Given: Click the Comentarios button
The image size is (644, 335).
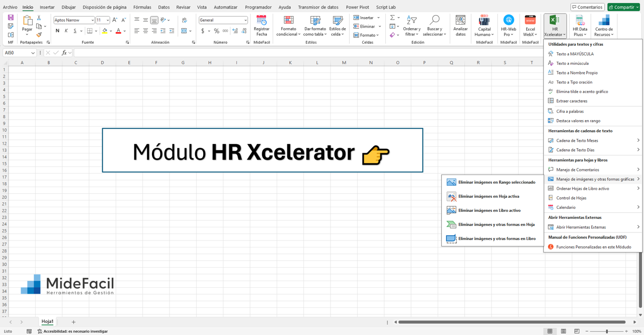Looking at the screenshot, I should [587, 7].
